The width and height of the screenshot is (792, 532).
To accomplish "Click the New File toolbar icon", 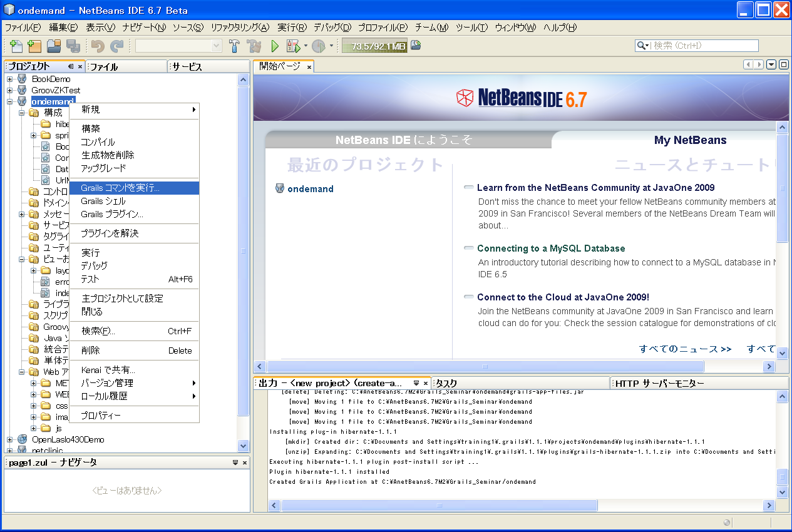I will pos(16,46).
